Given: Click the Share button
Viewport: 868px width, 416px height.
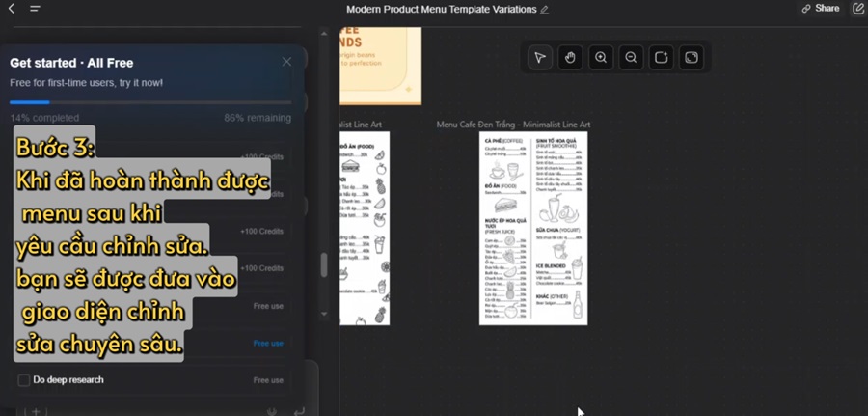Looking at the screenshot, I should click(x=821, y=9).
